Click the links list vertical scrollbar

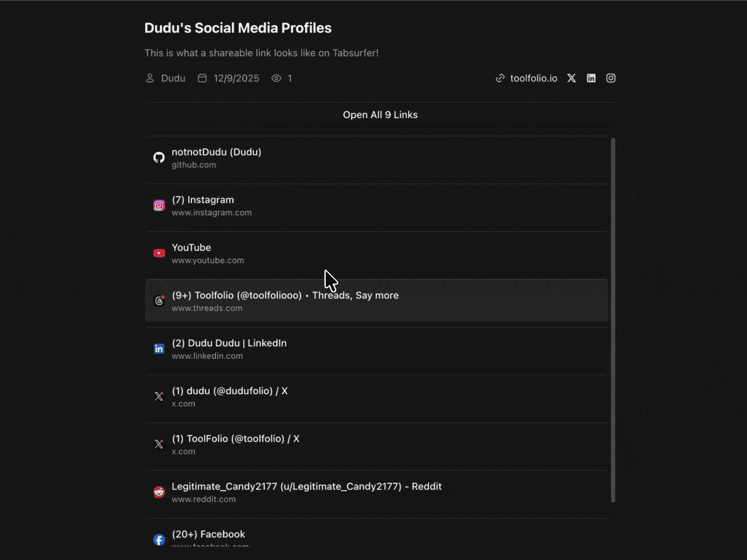[x=613, y=320]
